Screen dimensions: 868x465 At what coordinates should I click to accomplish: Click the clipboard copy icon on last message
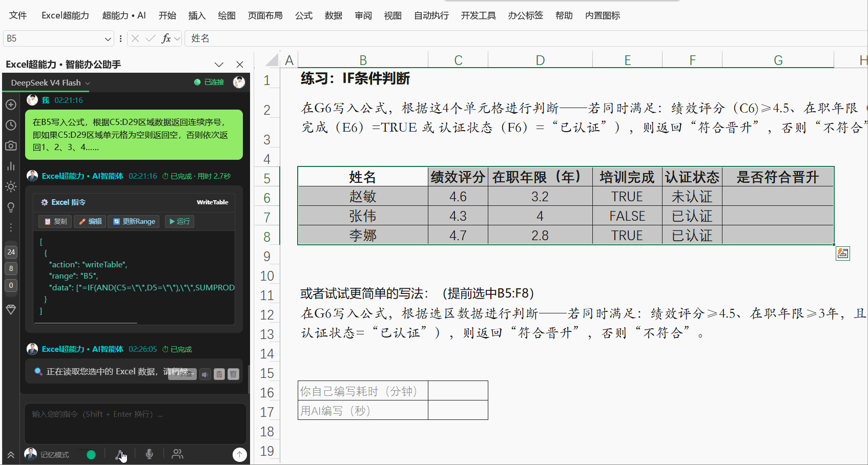click(219, 374)
